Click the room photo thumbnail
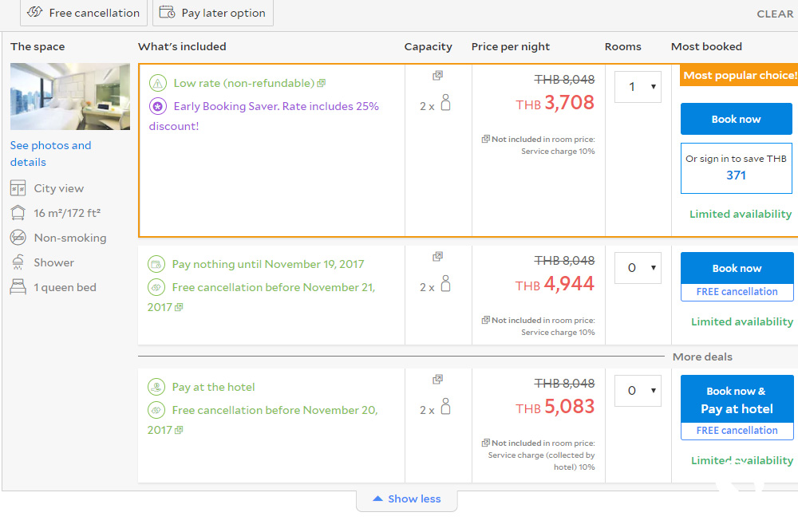This screenshot has width=798, height=532. (69, 97)
